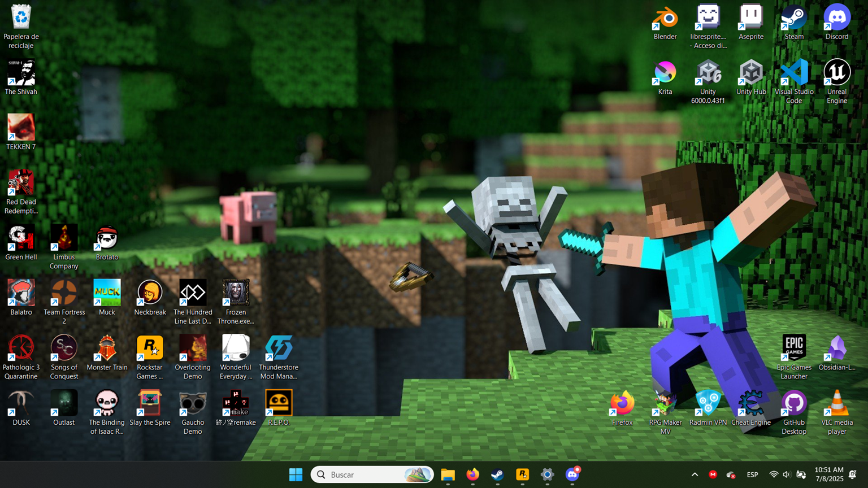Viewport: 868px width, 488px height.
Task: Open Rockstar Games Launcher in taskbar
Action: click(523, 475)
